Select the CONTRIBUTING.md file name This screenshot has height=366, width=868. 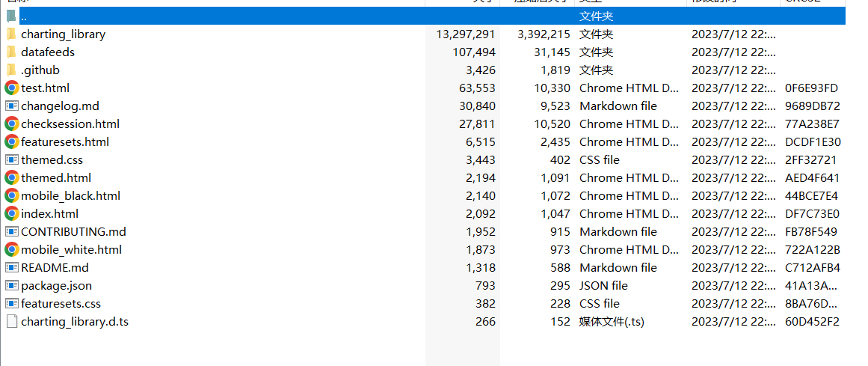(x=73, y=232)
